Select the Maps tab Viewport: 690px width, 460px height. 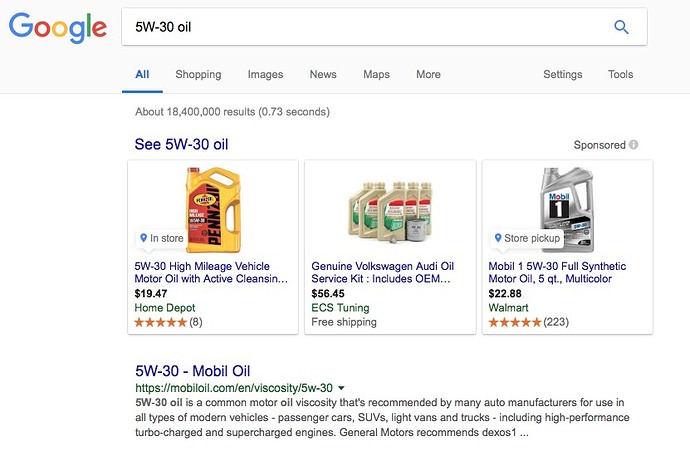coord(376,74)
